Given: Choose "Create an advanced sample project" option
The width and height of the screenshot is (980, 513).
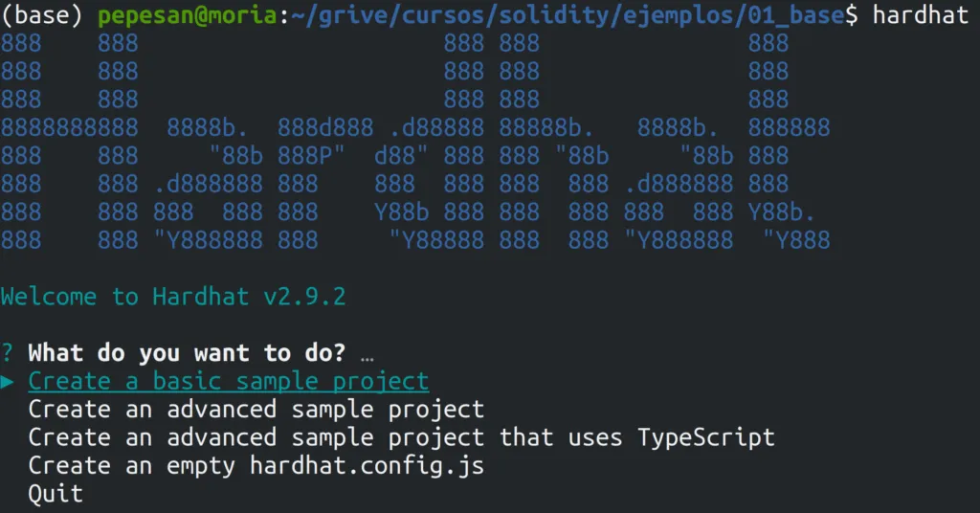Looking at the screenshot, I should [256, 410].
